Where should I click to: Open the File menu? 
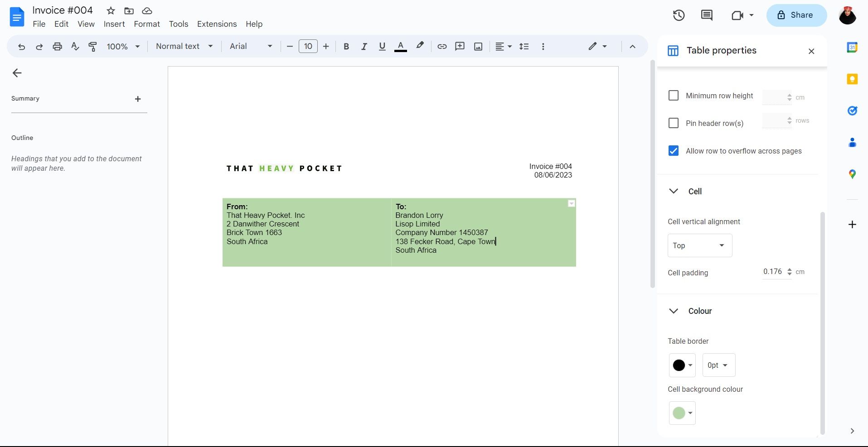[39, 24]
